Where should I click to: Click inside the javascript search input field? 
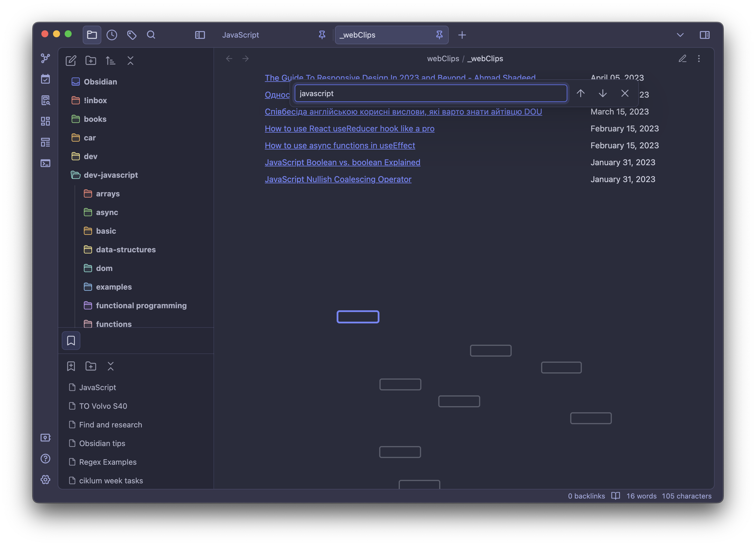point(430,94)
